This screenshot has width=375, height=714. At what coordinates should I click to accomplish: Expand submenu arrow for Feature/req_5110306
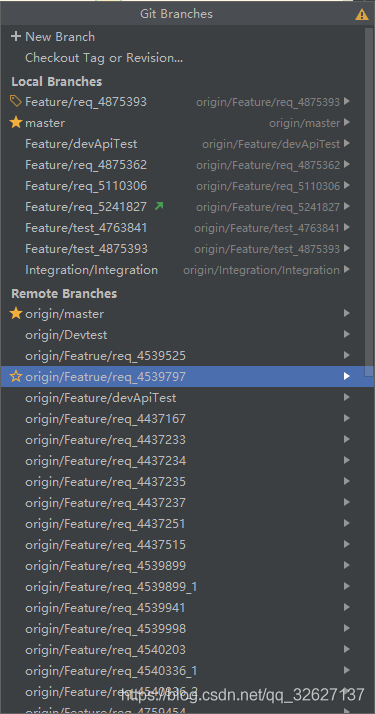(x=347, y=185)
